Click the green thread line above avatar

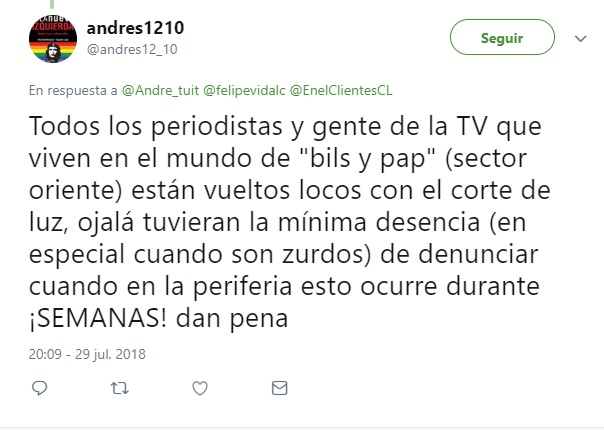pyautogui.click(x=52, y=4)
